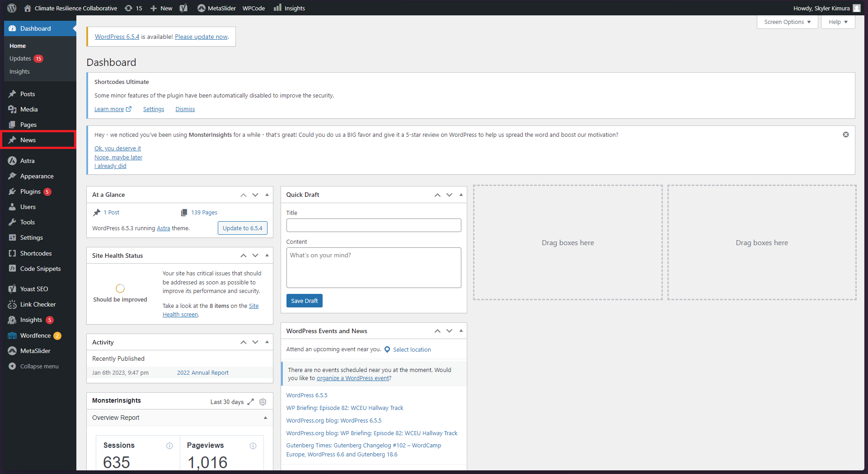Open the New content menu in admin bar
Screen dimensions: 868x474
161,8
